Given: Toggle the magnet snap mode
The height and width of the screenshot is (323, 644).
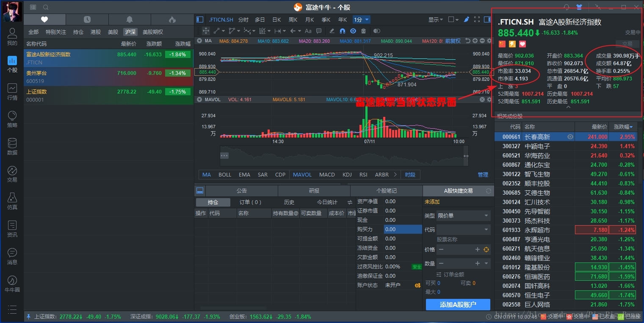Looking at the screenshot, I should [343, 31].
